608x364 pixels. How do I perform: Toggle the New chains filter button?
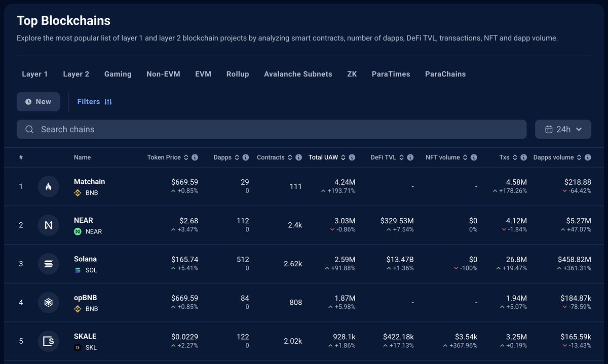point(38,102)
